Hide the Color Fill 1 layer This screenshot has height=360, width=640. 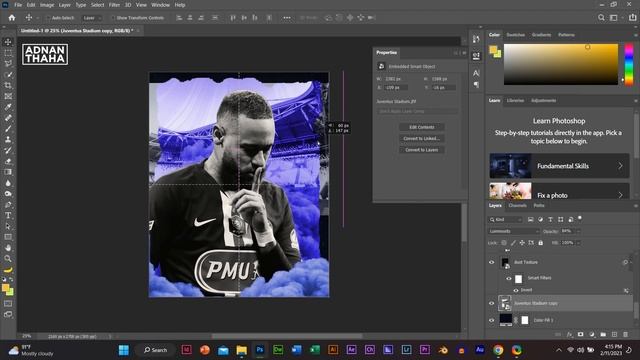pyautogui.click(x=491, y=320)
